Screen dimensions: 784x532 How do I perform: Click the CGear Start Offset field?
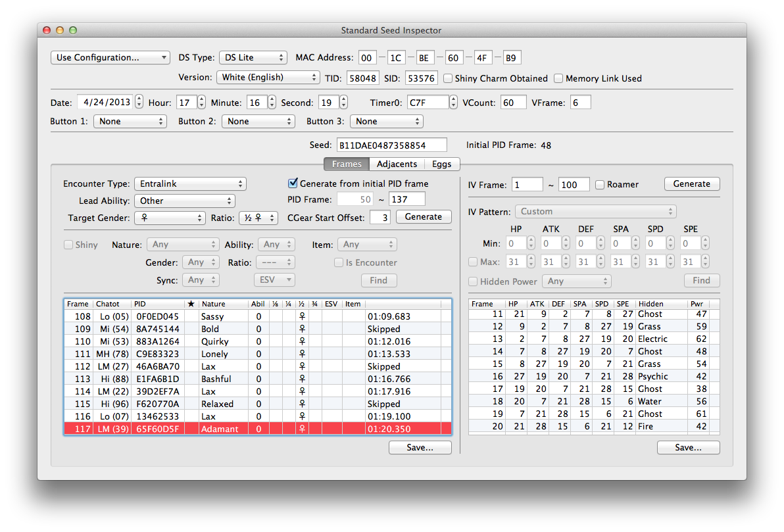click(380, 218)
